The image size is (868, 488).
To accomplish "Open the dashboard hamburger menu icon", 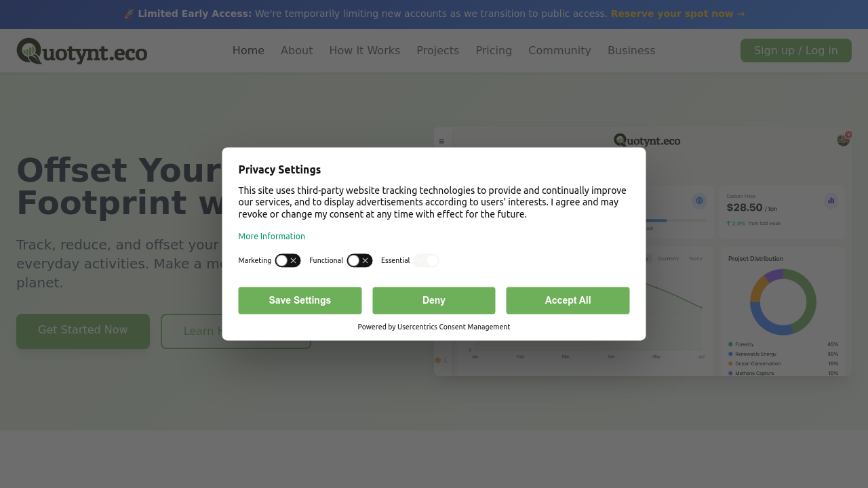I will tap(441, 141).
